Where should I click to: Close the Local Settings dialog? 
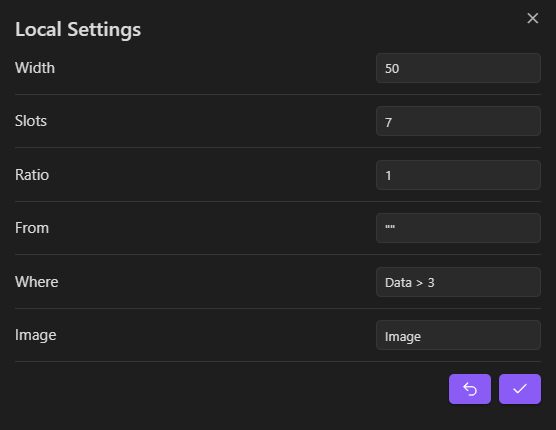click(x=533, y=18)
